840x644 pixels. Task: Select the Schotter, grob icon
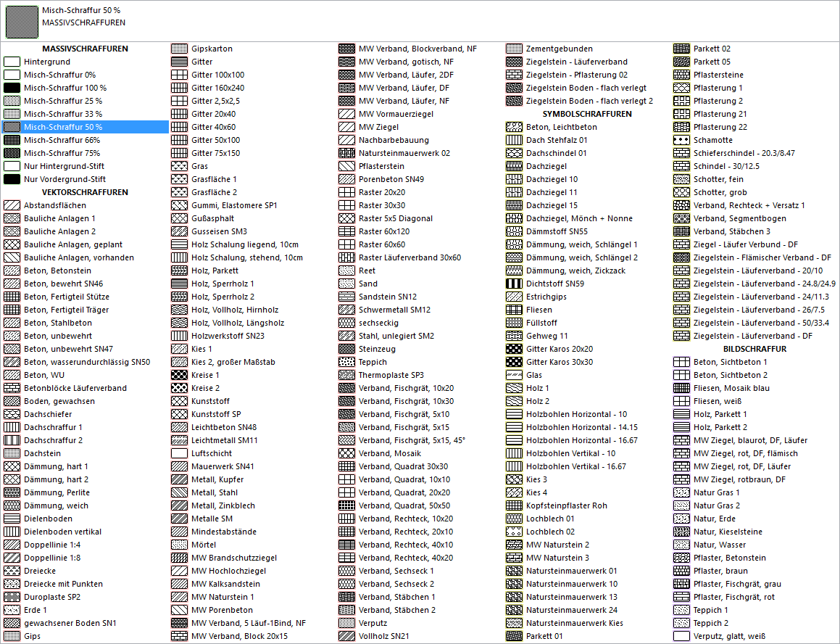pyautogui.click(x=681, y=192)
